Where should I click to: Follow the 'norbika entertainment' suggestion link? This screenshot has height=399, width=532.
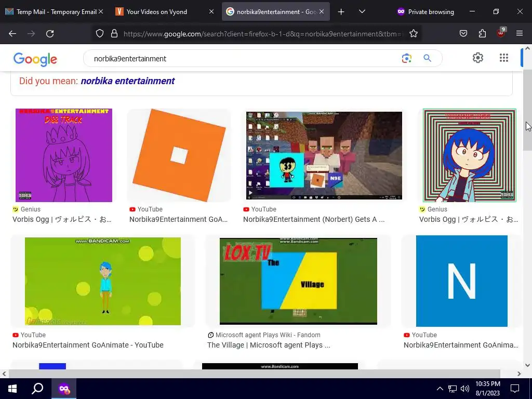[x=128, y=81]
